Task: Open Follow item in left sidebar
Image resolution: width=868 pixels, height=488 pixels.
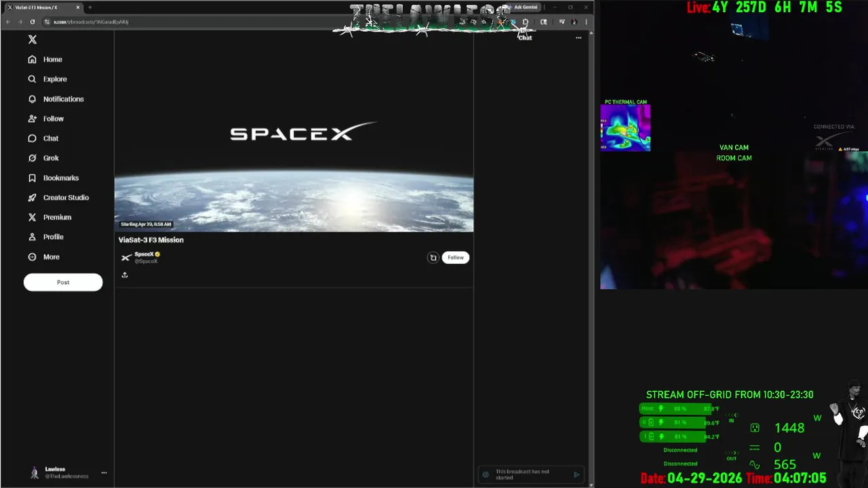Action: (46, 119)
